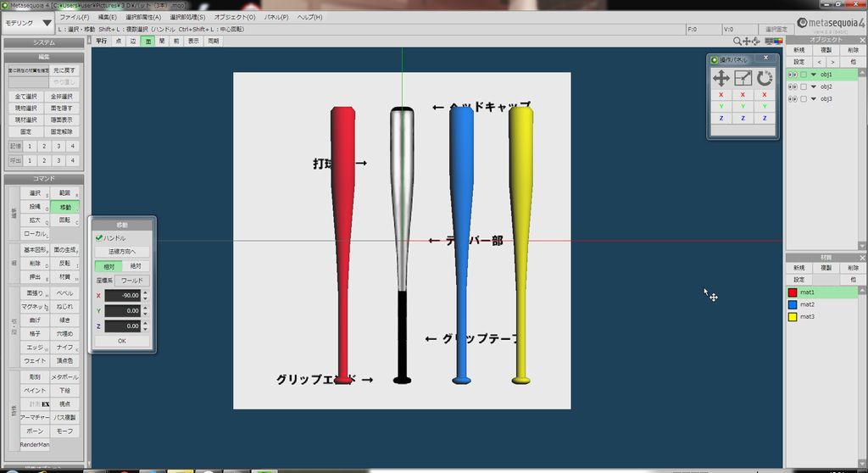This screenshot has height=473, width=868.
Task: Open the 選択部属性(A) menu
Action: (143, 17)
